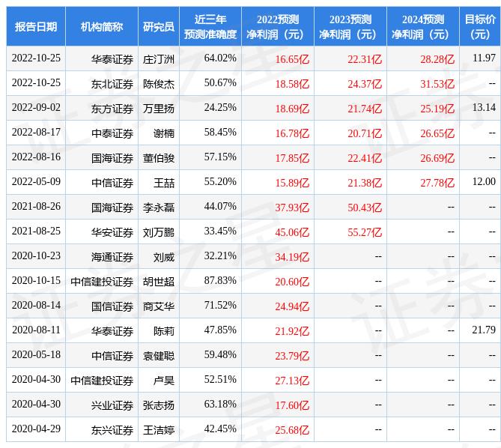501x448 pixels.
Task: Select researcher 王喆
Action: click(x=164, y=183)
